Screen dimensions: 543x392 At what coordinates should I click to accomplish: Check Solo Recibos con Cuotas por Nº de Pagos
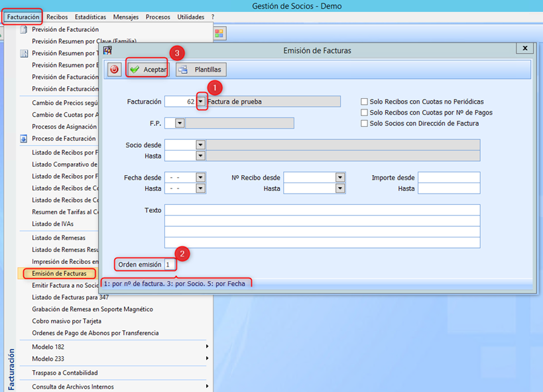[364, 113]
